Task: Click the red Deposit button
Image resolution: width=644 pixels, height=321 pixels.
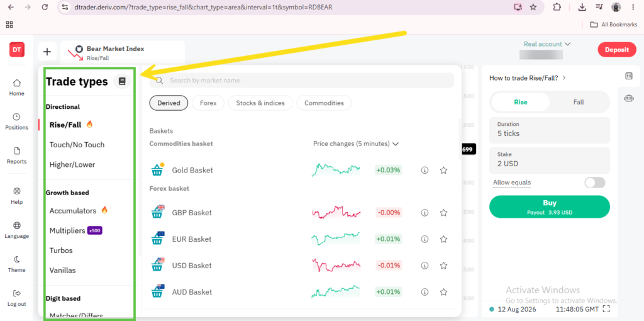Action: point(616,50)
